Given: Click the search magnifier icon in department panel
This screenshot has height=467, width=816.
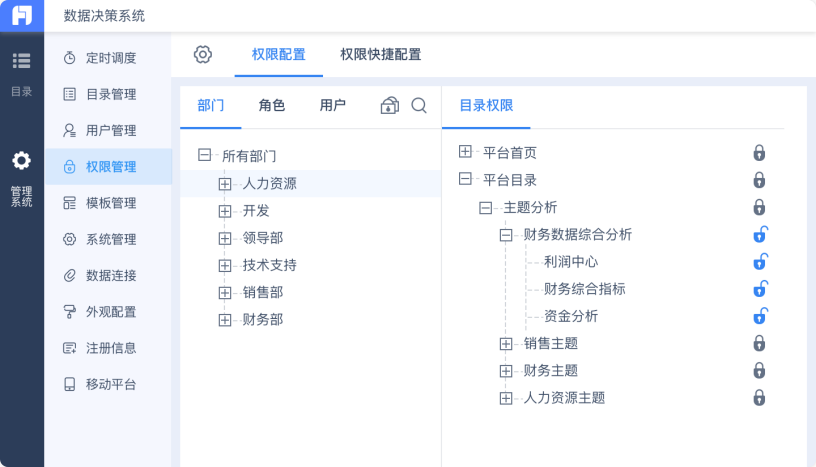Looking at the screenshot, I should click(x=419, y=105).
